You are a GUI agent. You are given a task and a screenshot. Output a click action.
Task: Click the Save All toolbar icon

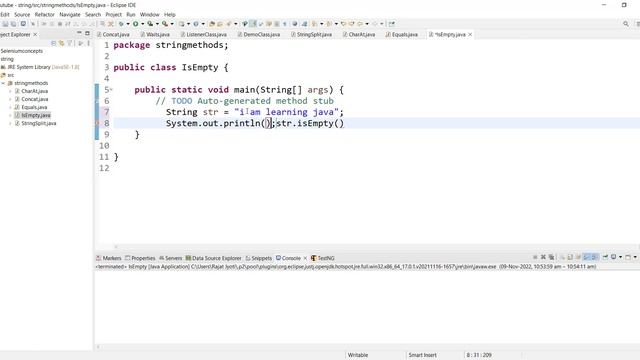(13, 24)
